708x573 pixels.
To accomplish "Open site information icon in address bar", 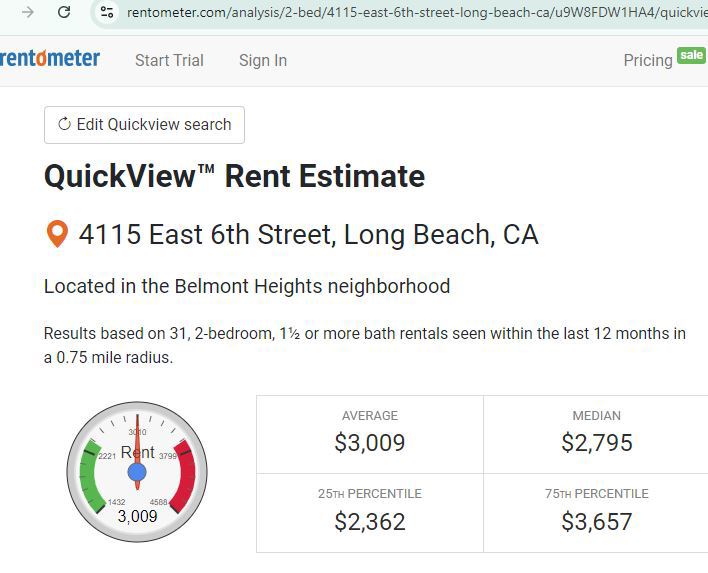I will click(x=106, y=12).
